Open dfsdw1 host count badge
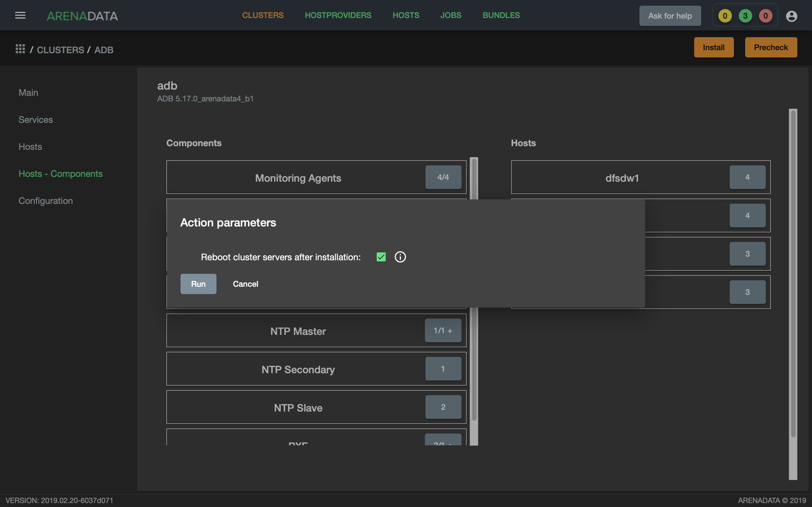 pyautogui.click(x=747, y=177)
